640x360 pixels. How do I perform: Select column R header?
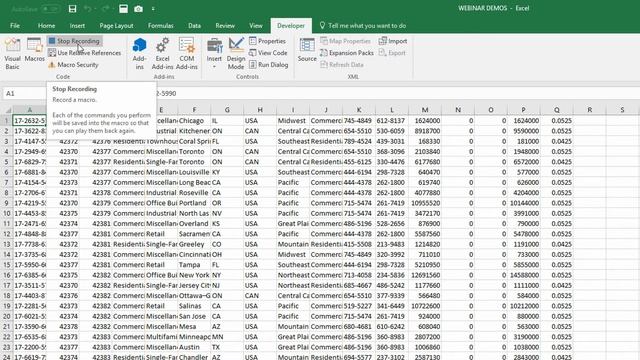[x=589, y=110]
